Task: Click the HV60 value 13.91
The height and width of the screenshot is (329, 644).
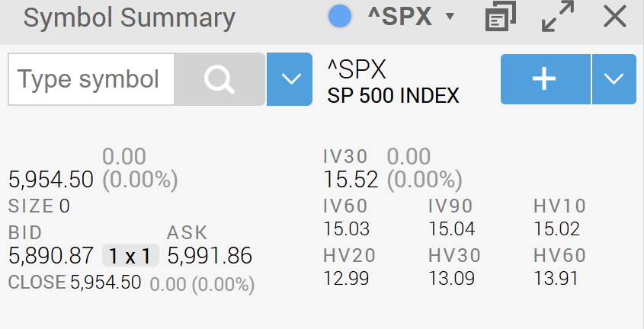Action: point(556,279)
